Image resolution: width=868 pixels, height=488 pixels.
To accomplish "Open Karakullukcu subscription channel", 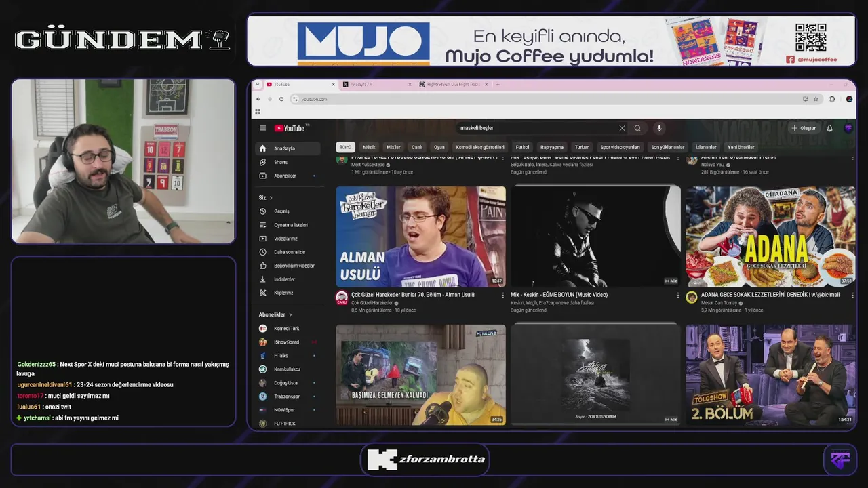I will pos(288,369).
